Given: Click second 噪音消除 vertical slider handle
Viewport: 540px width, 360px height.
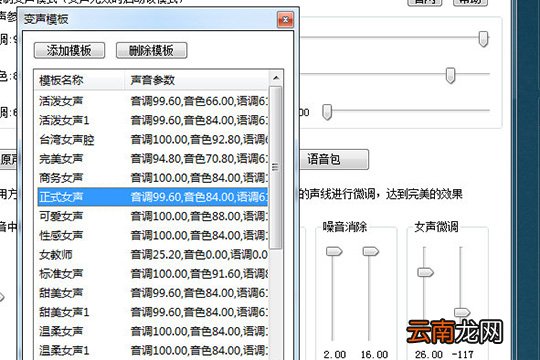Looking at the screenshot, I should coord(371,251).
